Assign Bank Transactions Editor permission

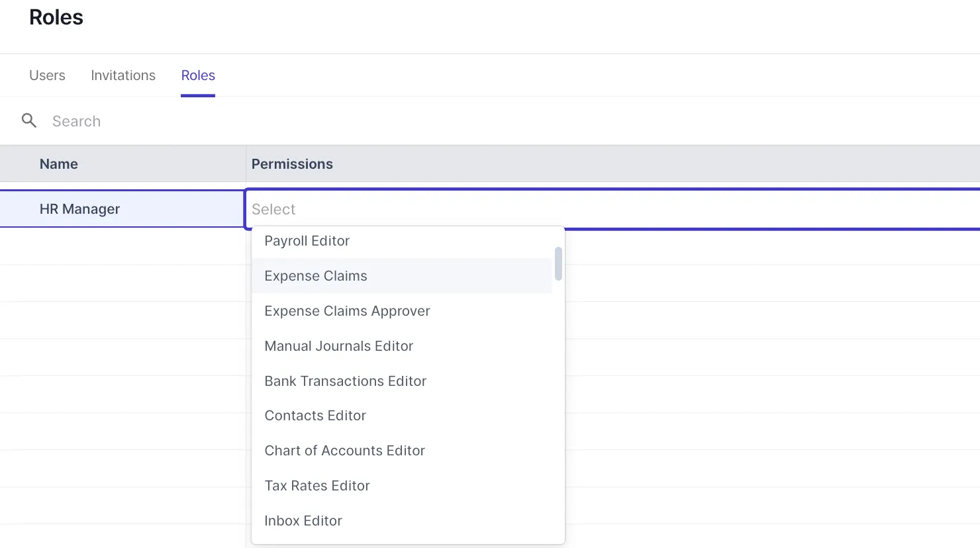pos(345,381)
